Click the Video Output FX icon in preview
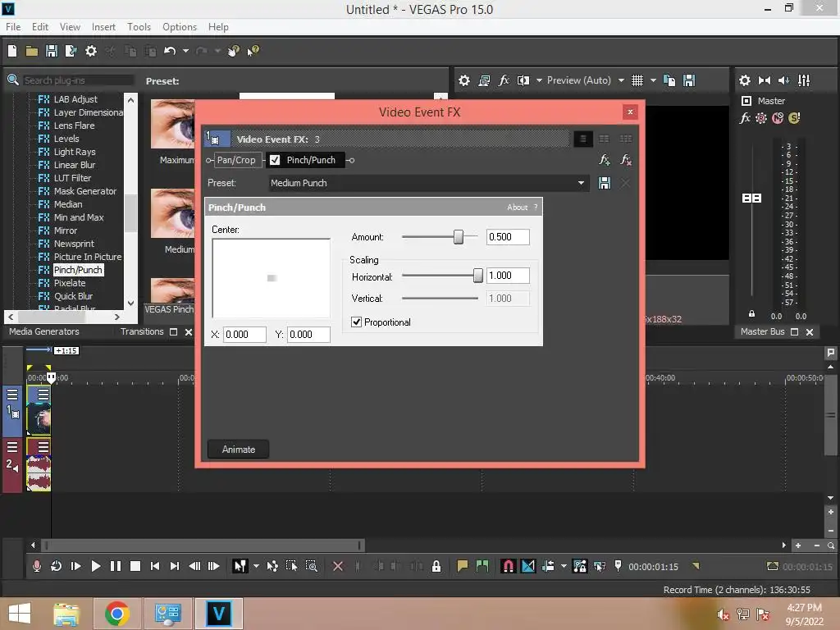The width and height of the screenshot is (840, 630). [x=504, y=80]
